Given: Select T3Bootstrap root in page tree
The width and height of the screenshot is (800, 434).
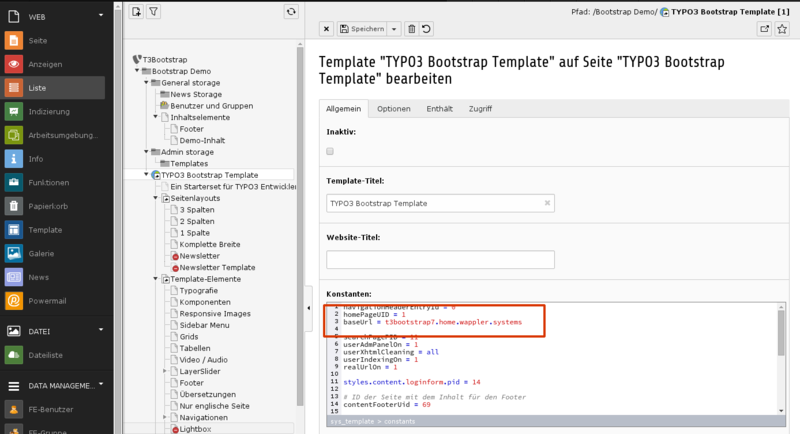Looking at the screenshot, I should point(165,60).
